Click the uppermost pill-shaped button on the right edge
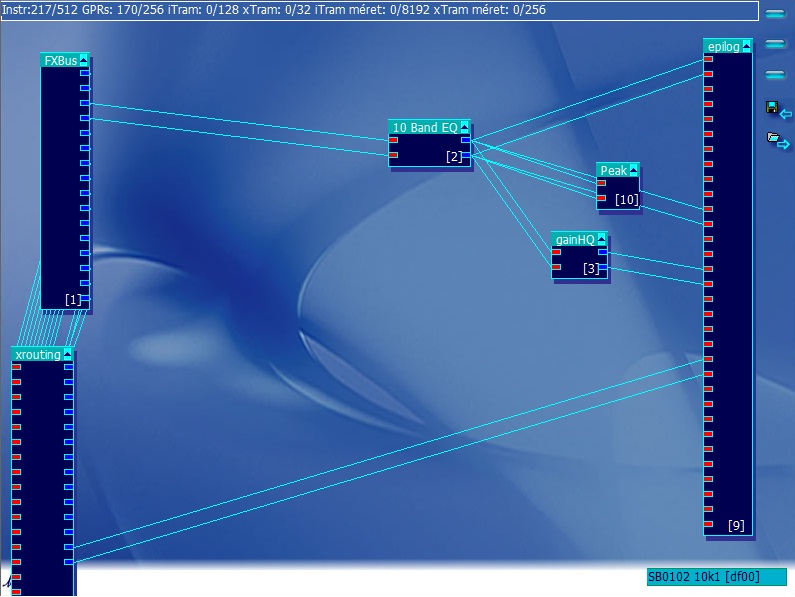This screenshot has height=597, width=795. (775, 14)
